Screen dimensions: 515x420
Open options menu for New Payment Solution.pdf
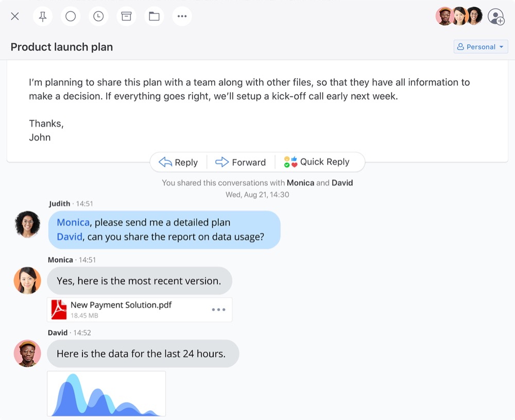point(218,310)
